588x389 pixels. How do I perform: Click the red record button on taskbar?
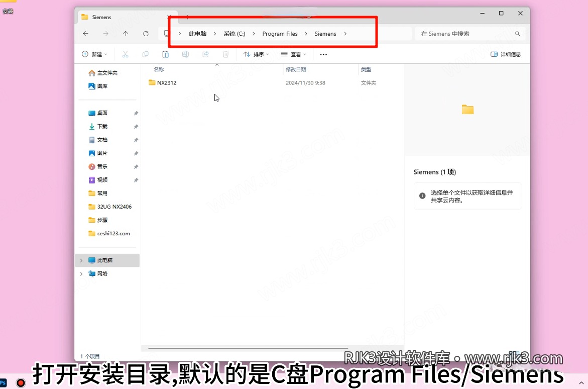[21, 382]
